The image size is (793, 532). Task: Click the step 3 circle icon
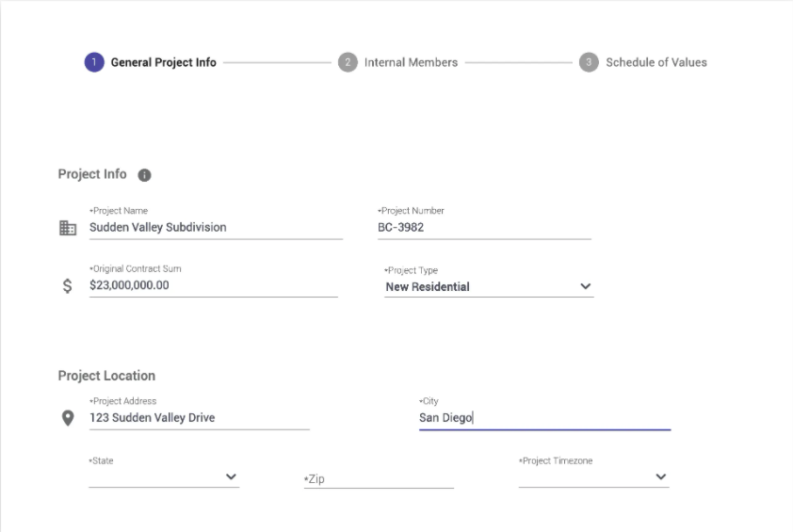tap(589, 63)
